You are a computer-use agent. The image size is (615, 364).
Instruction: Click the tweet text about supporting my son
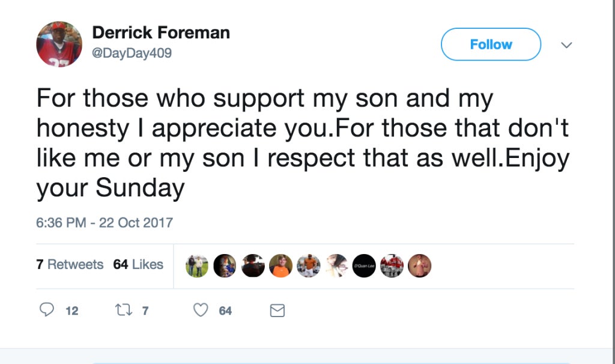303,143
